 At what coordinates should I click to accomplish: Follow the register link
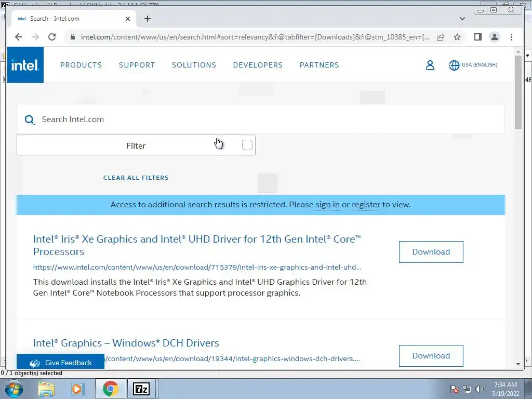tap(366, 205)
